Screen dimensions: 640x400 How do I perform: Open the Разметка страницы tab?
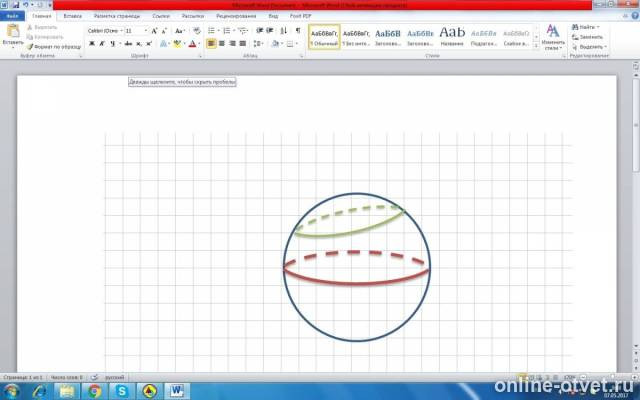[x=117, y=16]
